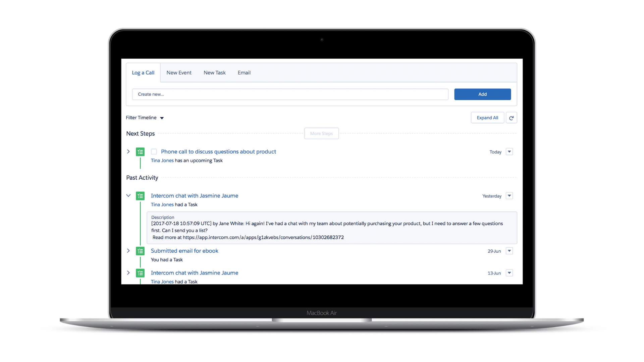Viewport: 644px width, 362px height.
Task: Collapse the Intercom chat Yesterday entry
Action: (128, 195)
